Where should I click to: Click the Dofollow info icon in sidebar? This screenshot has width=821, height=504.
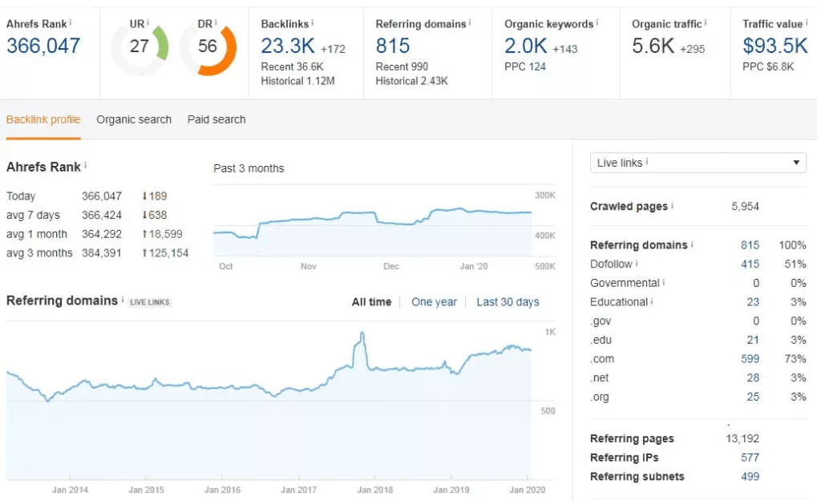(x=636, y=264)
